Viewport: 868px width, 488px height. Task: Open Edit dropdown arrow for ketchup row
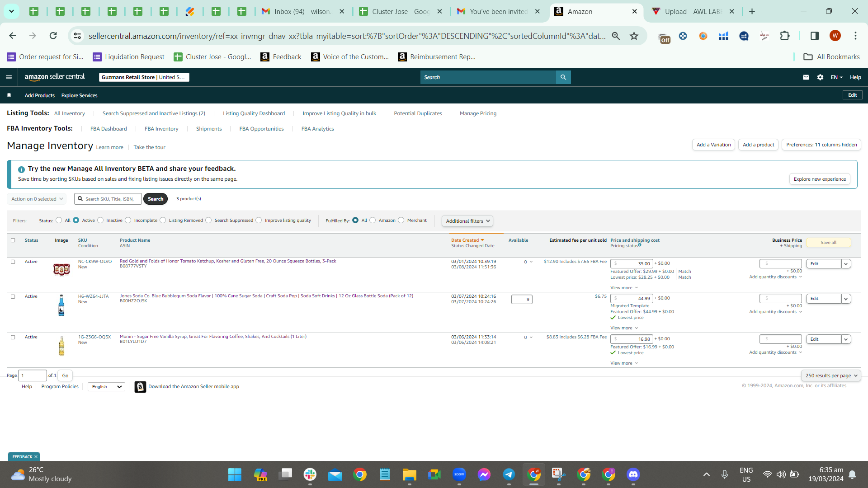pyautogui.click(x=846, y=264)
